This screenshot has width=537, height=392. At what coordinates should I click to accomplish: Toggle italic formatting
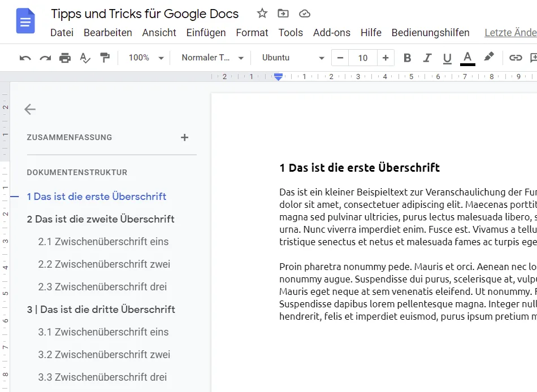pos(427,58)
